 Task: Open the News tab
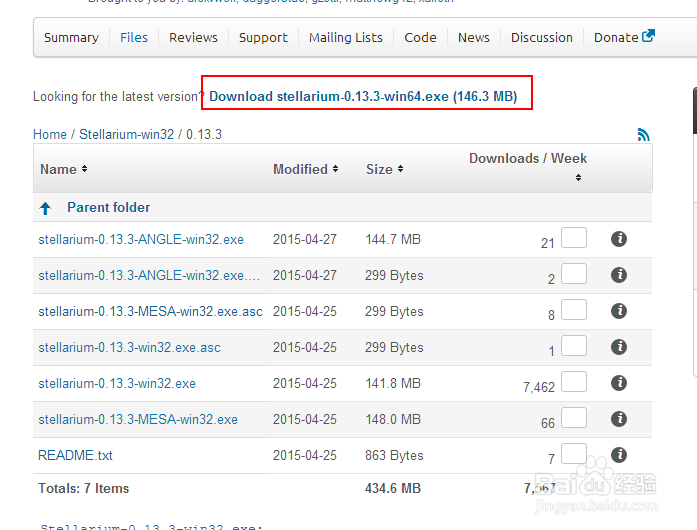474,37
